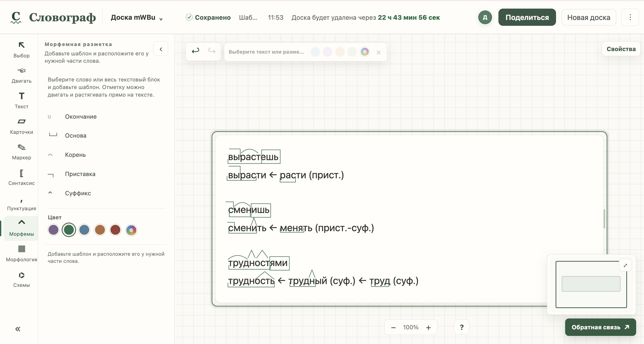Choose the pale purple highlight in the top toolbar
This screenshot has height=344, width=644.
(x=328, y=52)
